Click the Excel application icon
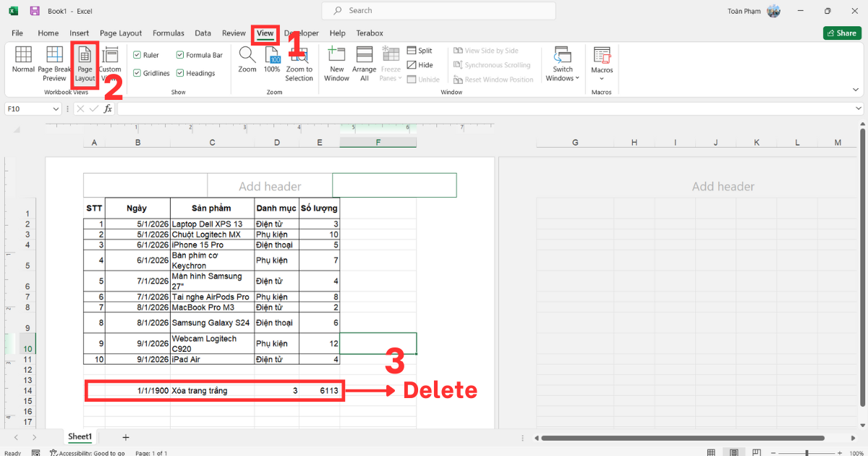Viewport: 868px width, 456px height. coord(14,11)
